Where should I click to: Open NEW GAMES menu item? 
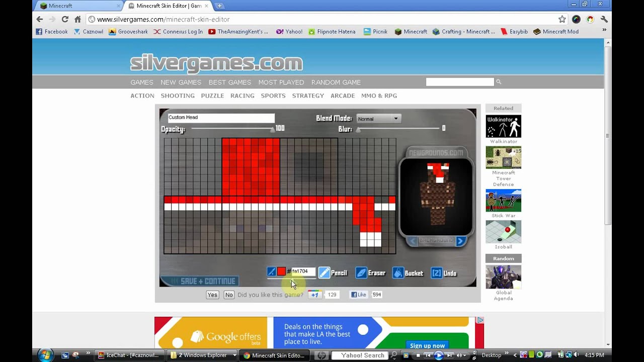tap(181, 82)
